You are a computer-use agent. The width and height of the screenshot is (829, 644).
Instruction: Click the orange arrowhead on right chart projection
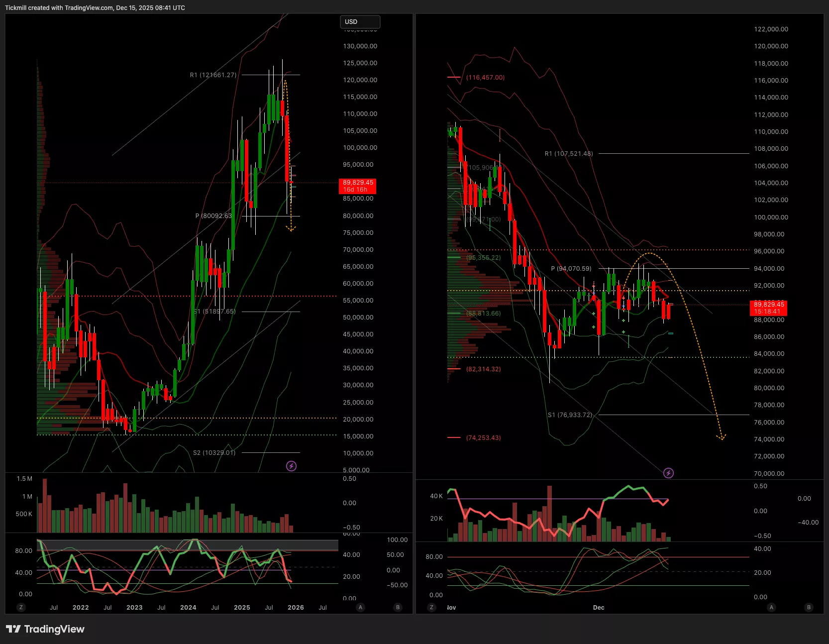click(721, 437)
